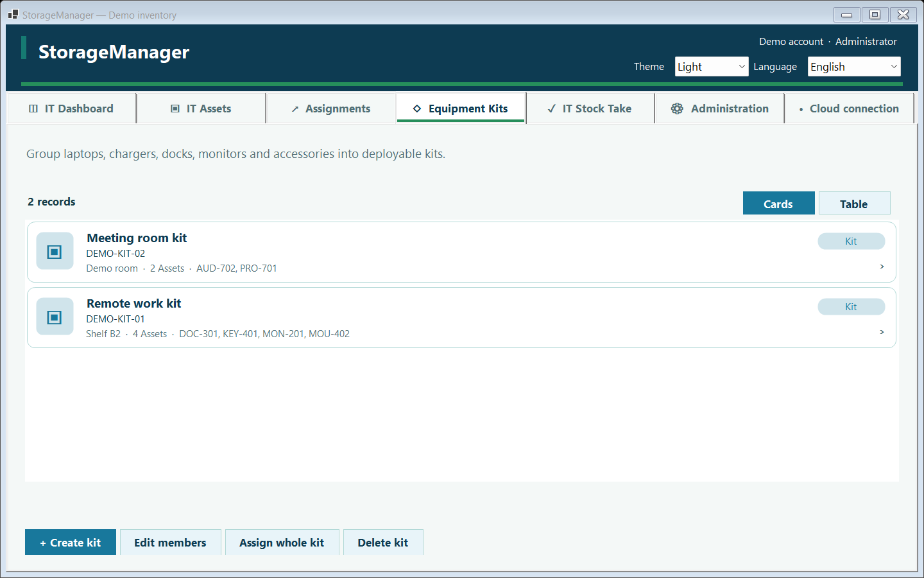Switch to Cards view
The width and height of the screenshot is (924, 578).
(x=778, y=204)
